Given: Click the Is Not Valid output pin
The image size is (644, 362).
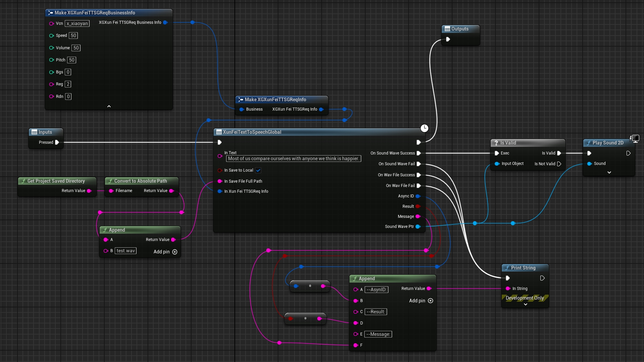Looking at the screenshot, I should (559, 164).
